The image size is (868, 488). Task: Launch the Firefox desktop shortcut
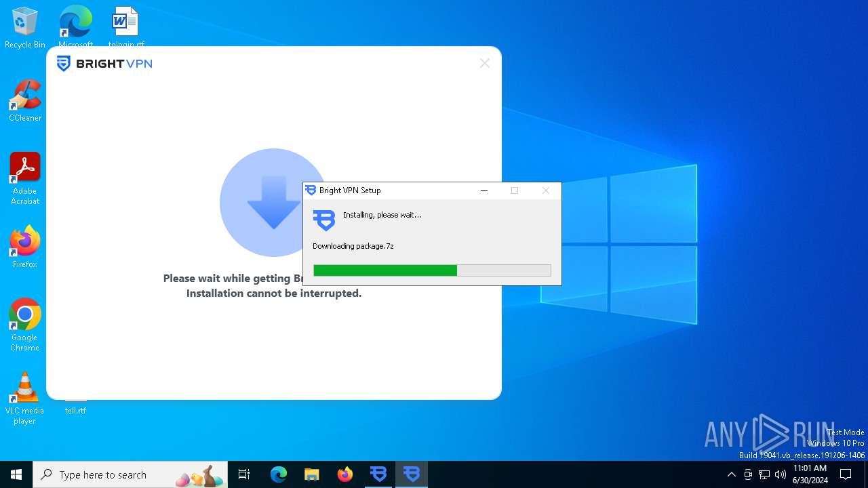25,247
